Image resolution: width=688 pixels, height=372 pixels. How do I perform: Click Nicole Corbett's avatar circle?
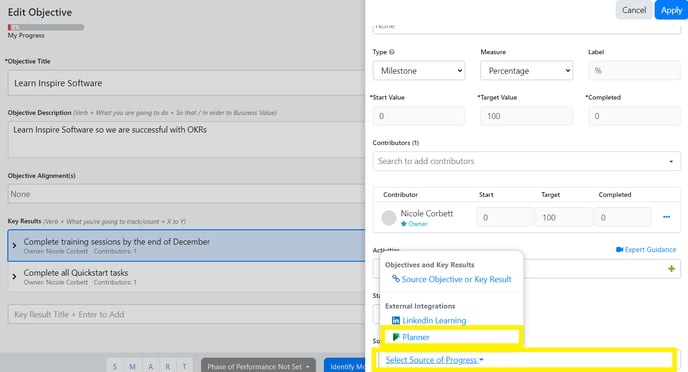point(389,218)
